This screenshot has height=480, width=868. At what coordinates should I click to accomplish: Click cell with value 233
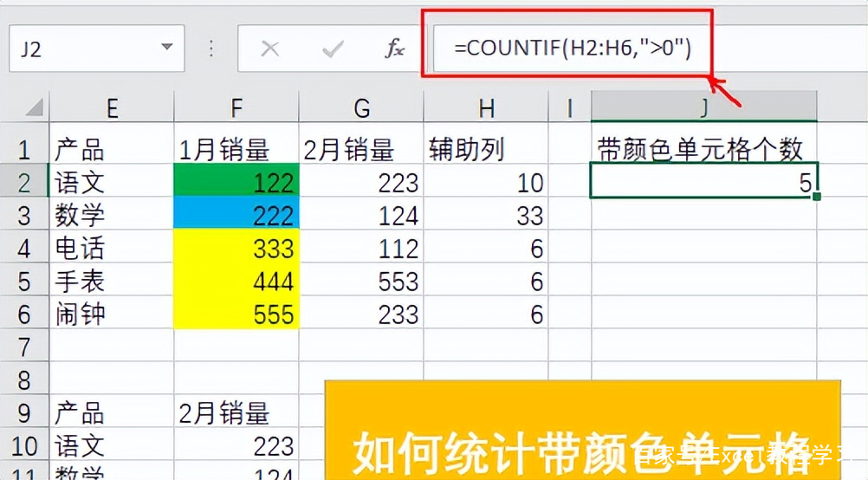361,312
